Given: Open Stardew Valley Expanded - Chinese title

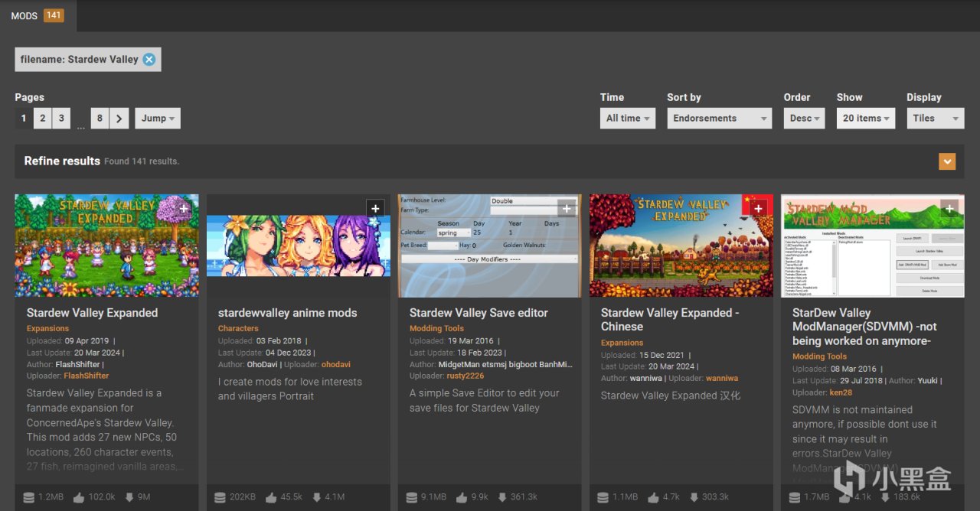Looking at the screenshot, I should click(670, 319).
